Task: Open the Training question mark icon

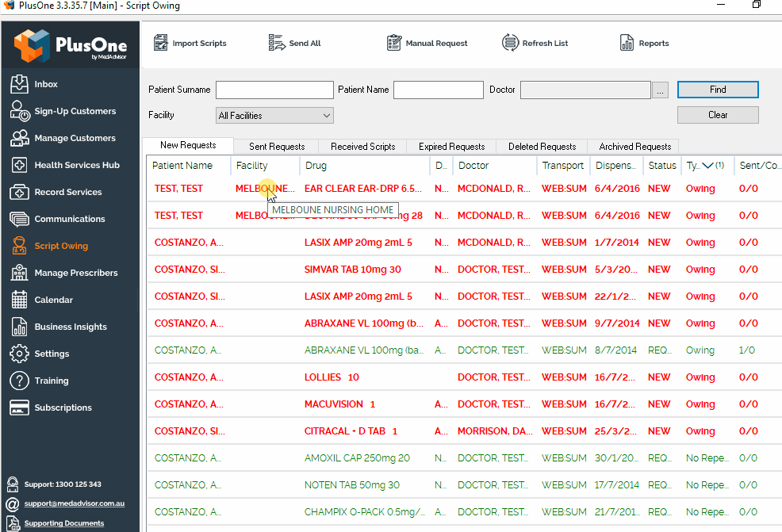Action: [20, 381]
